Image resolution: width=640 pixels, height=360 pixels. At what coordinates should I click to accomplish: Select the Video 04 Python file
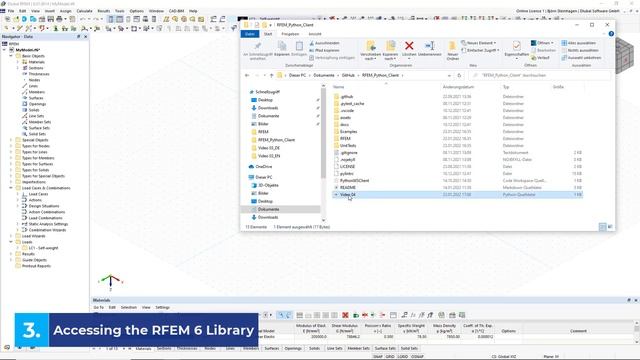pyautogui.click(x=458, y=195)
